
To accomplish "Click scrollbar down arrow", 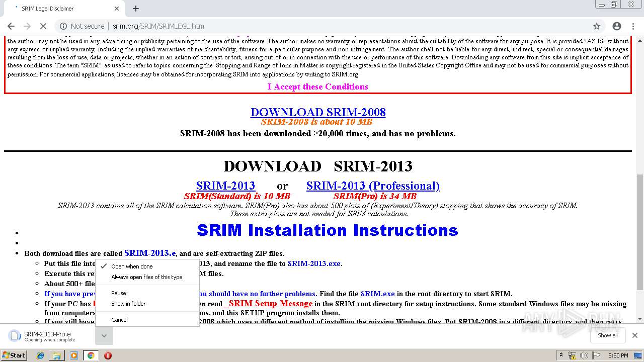I will pyautogui.click(x=639, y=319).
